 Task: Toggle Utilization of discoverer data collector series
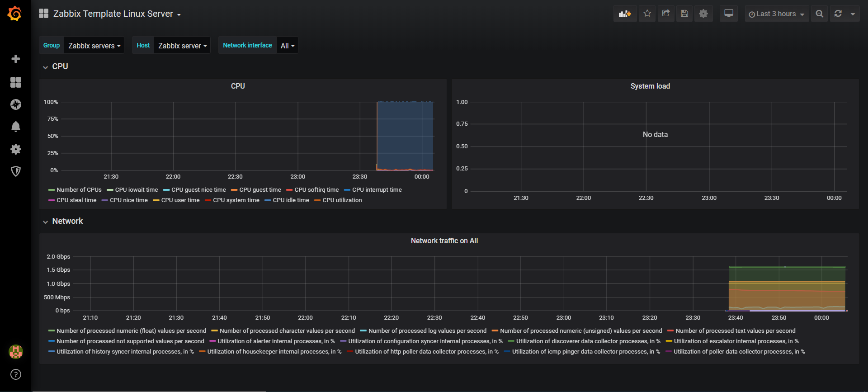point(588,341)
